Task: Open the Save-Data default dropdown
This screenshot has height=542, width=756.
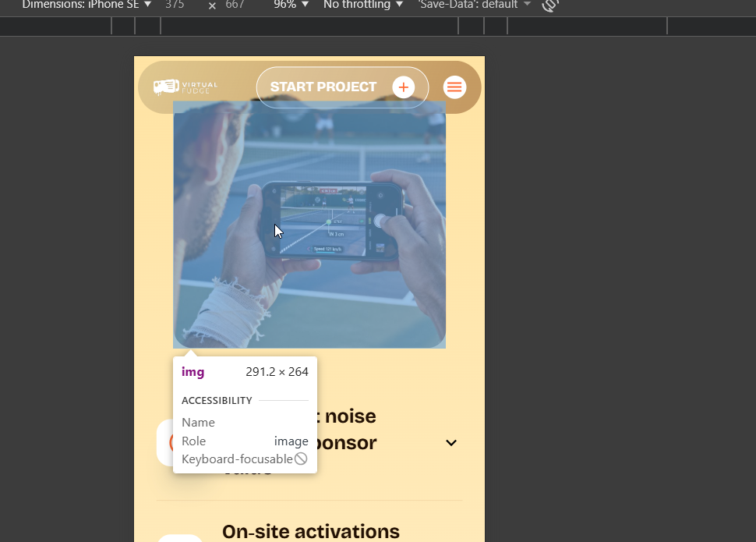Action: [x=475, y=5]
